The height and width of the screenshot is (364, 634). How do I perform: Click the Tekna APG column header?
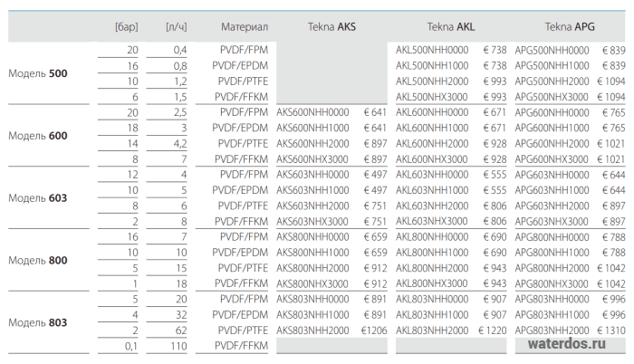coord(570,27)
